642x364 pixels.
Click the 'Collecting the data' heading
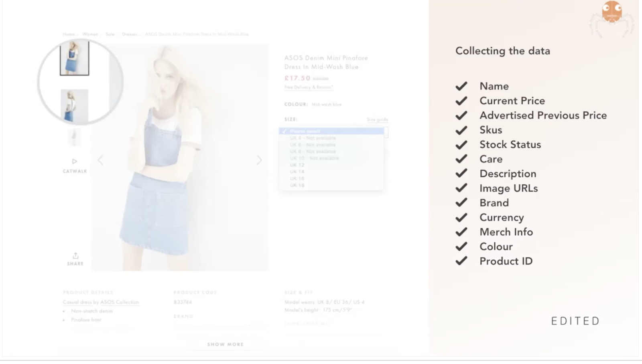coord(503,51)
